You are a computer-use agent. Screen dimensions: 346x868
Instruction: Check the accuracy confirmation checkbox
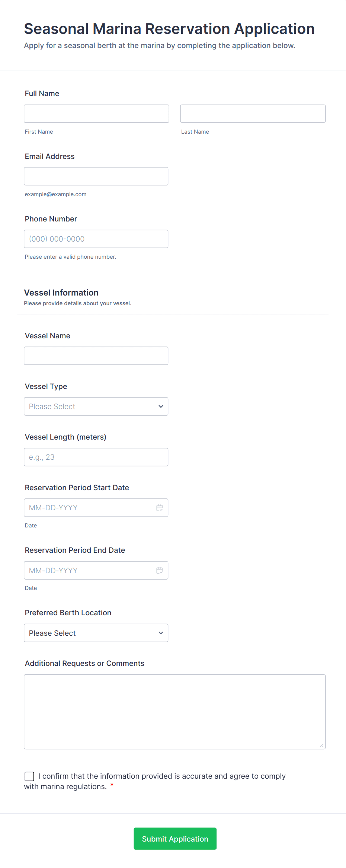pos(29,776)
